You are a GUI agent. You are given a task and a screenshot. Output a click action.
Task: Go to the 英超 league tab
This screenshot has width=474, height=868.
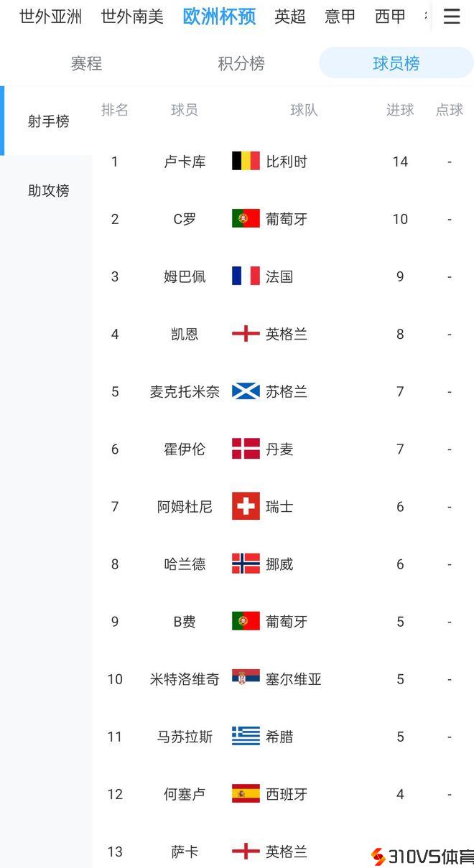[290, 17]
